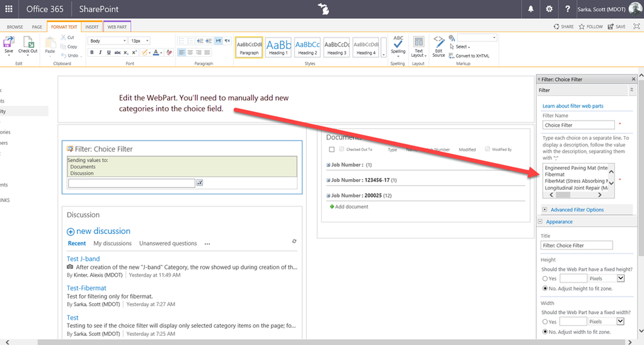The height and width of the screenshot is (345, 644).
Task: Set left-to-right text direction
Action: tap(219, 41)
